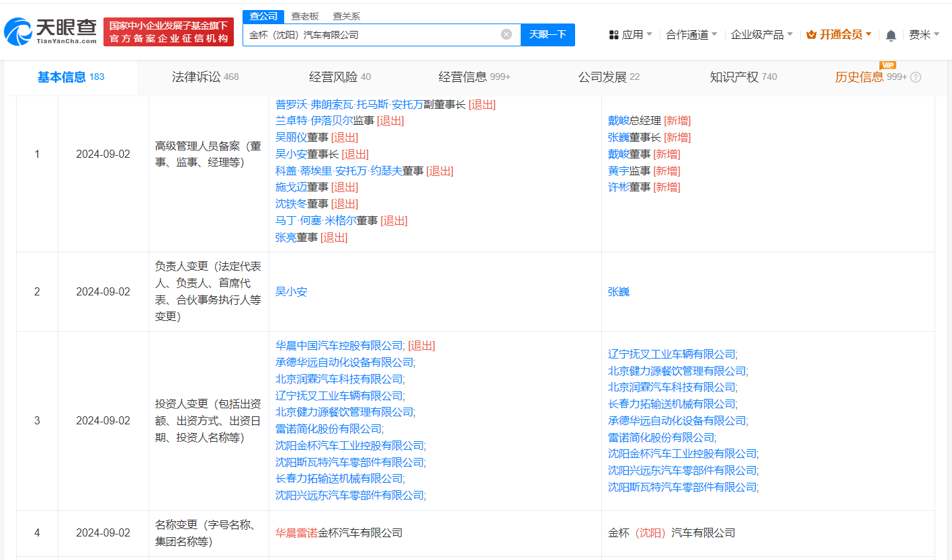Switch to the 查老板 search tab
The height and width of the screenshot is (560, 952).
tap(303, 15)
